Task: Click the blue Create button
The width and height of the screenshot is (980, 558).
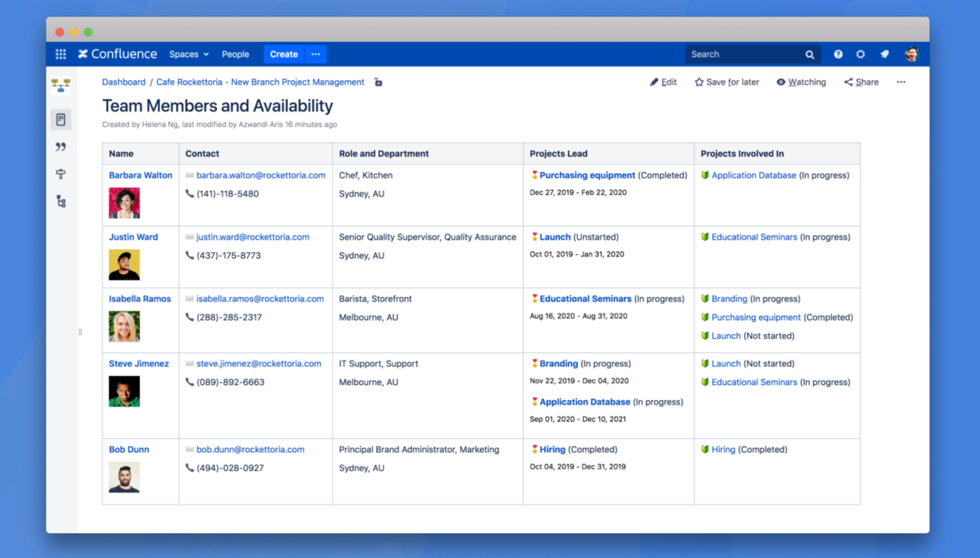Action: point(284,54)
